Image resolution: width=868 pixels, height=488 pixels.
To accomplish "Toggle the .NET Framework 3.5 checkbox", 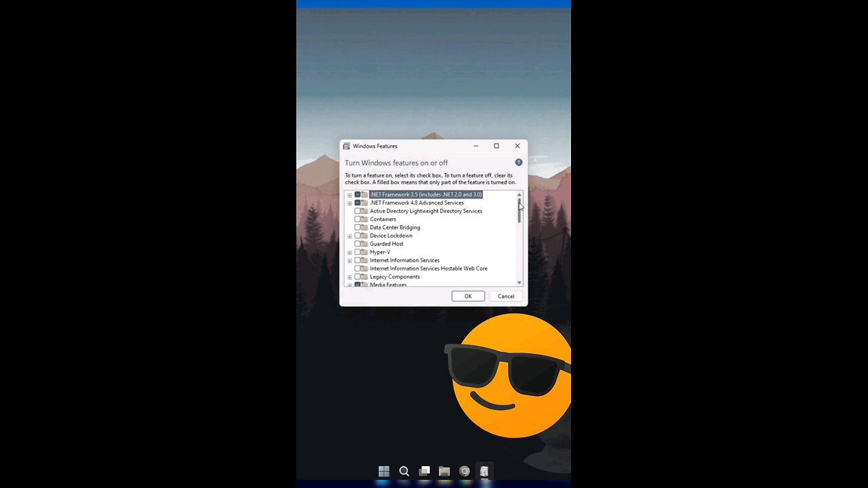I will 357,195.
